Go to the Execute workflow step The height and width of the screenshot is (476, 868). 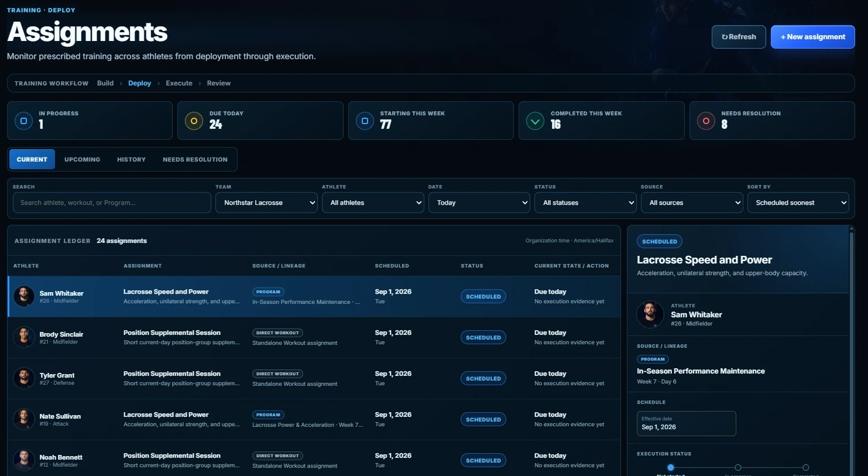pos(179,83)
